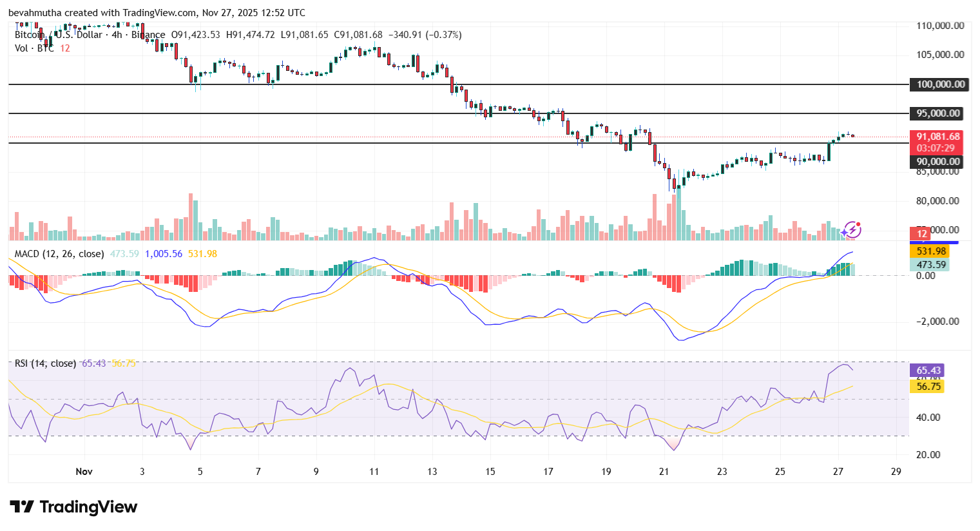
Task: Select the RSI (14, close) legend
Action: 45,363
